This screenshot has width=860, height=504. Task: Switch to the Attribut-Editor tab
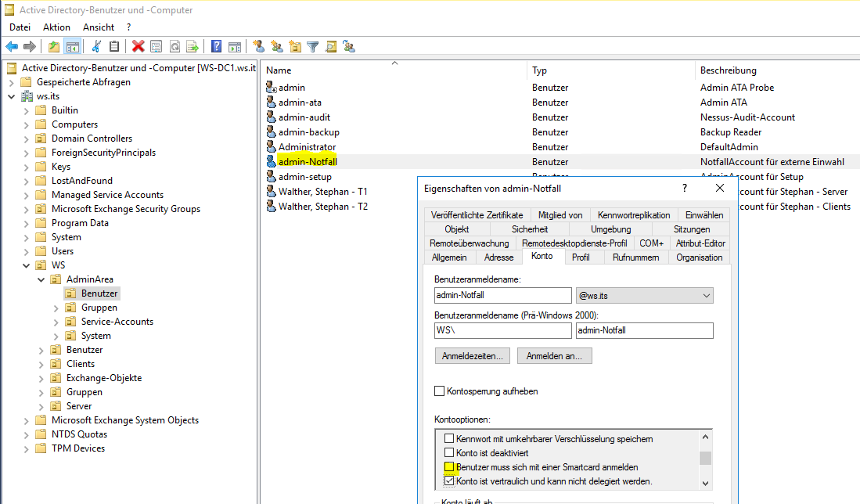click(700, 243)
